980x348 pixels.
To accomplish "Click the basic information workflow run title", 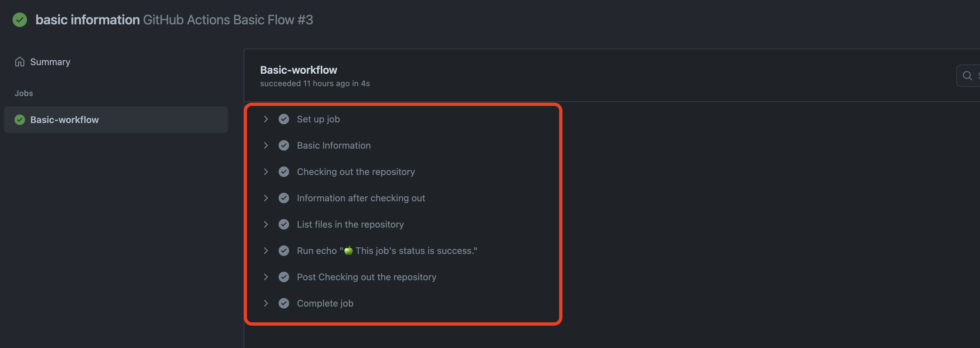I will [x=88, y=20].
